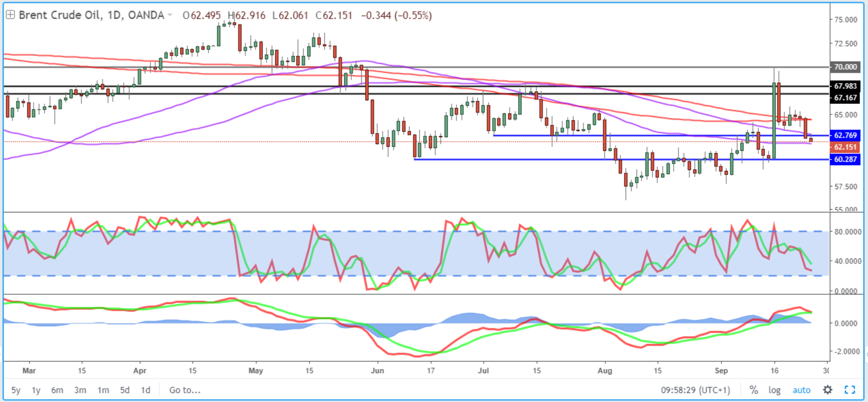Click the 72.500 price axis value
Viewport: 868px width, 402px height.
tap(846, 44)
